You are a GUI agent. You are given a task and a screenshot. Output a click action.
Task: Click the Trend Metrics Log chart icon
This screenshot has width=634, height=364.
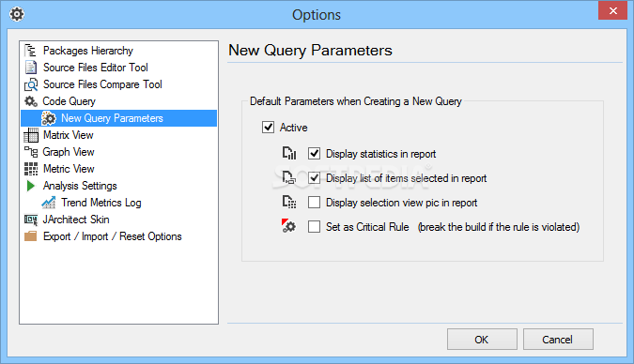click(49, 203)
